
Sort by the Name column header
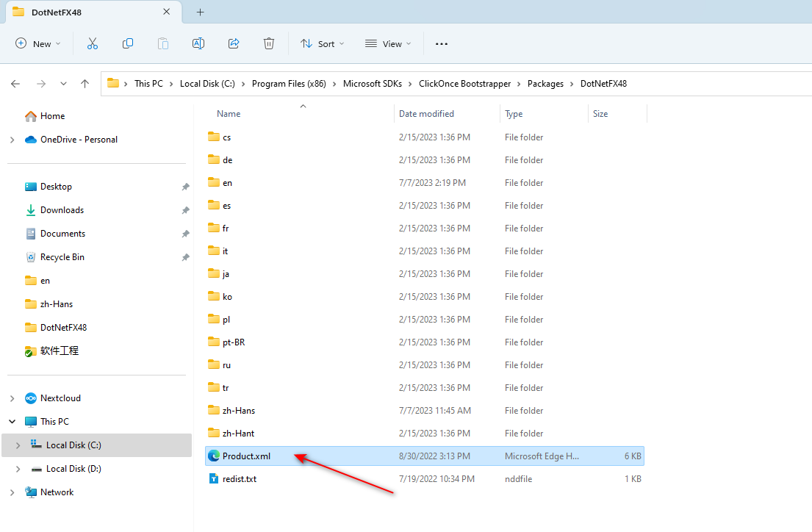pyautogui.click(x=229, y=114)
